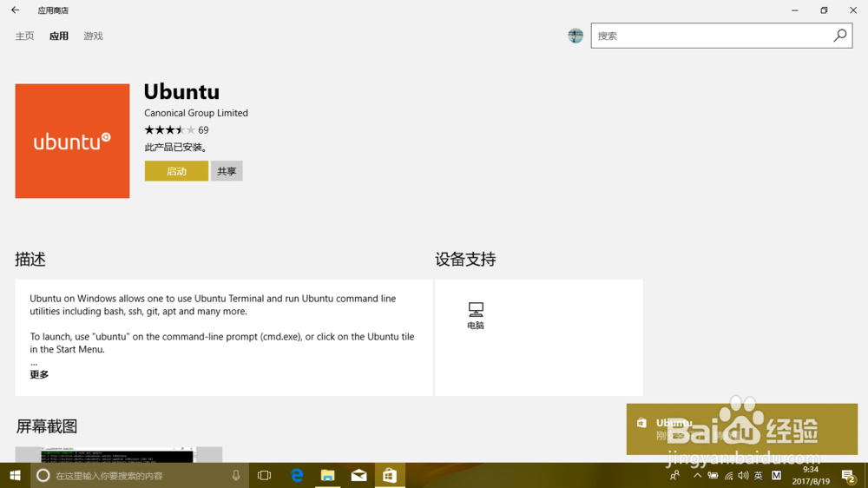Click the M input method icon

coord(776,475)
